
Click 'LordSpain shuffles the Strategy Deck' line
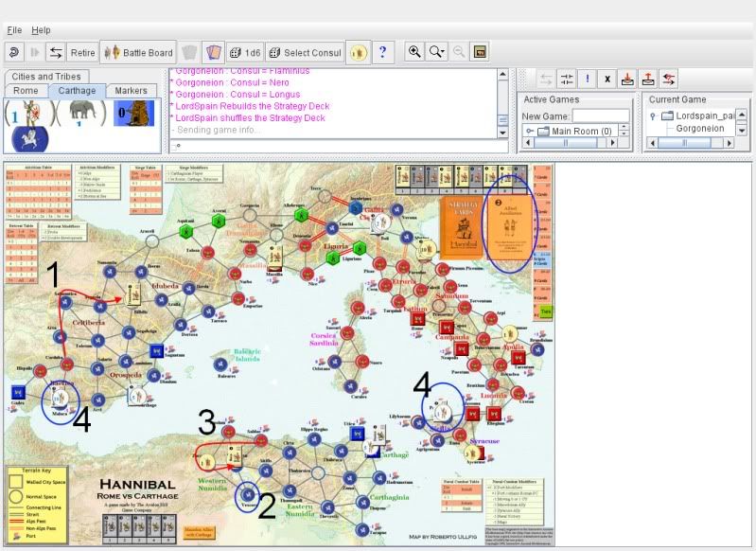(x=250, y=117)
